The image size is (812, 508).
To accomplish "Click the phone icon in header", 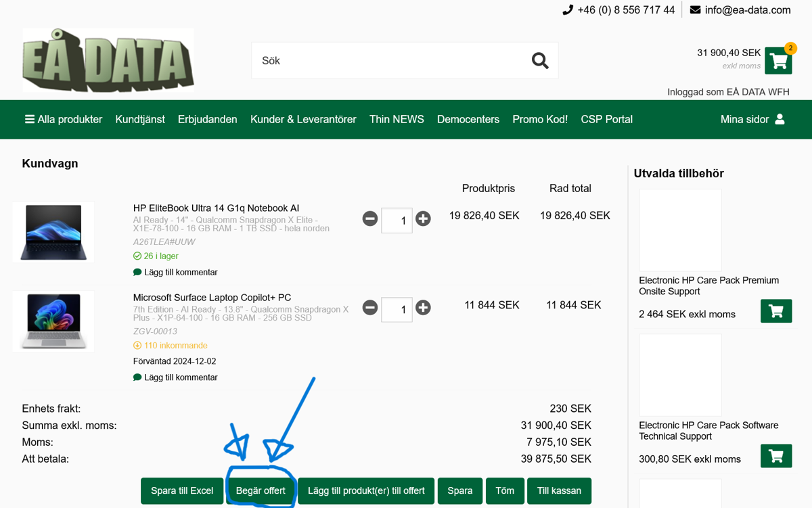I will pyautogui.click(x=568, y=10).
